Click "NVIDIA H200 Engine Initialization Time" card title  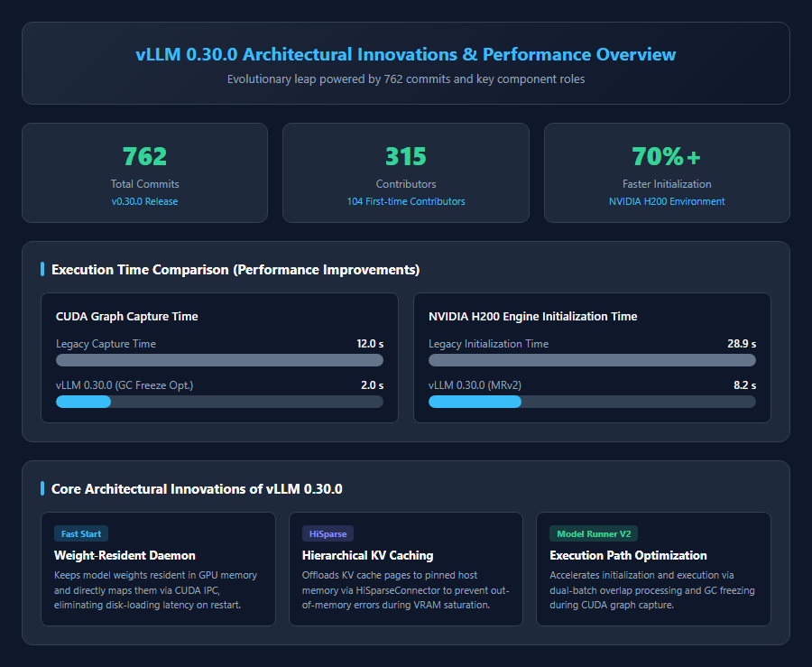point(533,317)
